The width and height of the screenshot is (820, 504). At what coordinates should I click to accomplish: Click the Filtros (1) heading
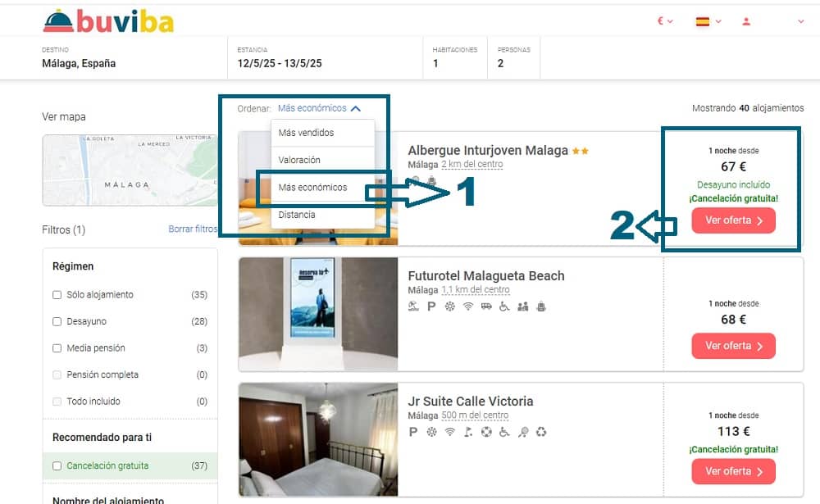pos(63,229)
